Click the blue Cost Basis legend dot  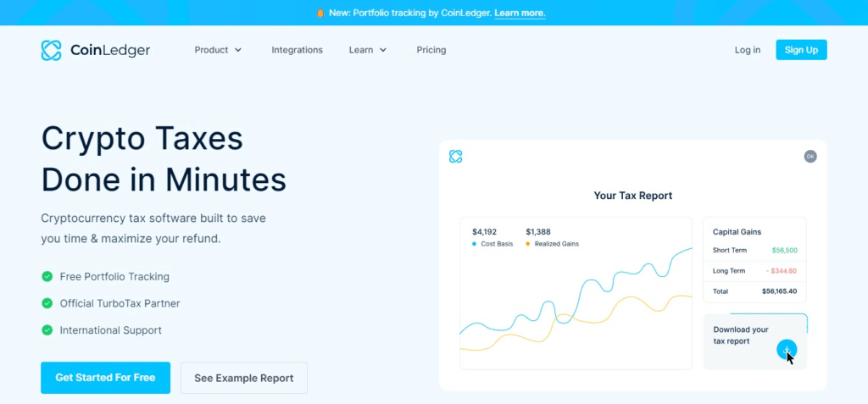475,244
